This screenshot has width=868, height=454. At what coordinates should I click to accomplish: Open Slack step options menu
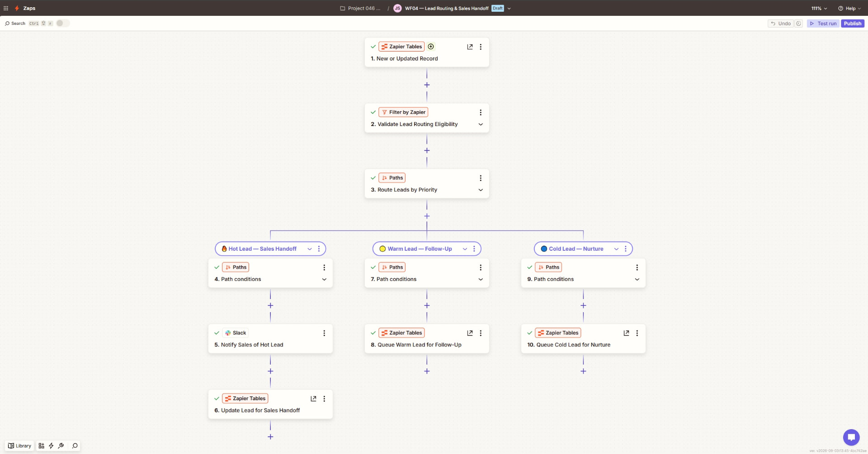[324, 333]
